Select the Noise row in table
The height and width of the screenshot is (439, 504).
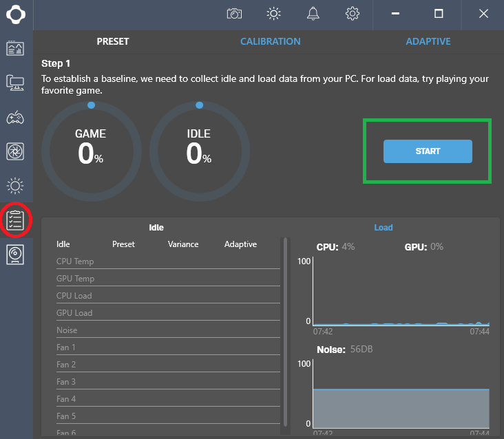[x=168, y=330]
